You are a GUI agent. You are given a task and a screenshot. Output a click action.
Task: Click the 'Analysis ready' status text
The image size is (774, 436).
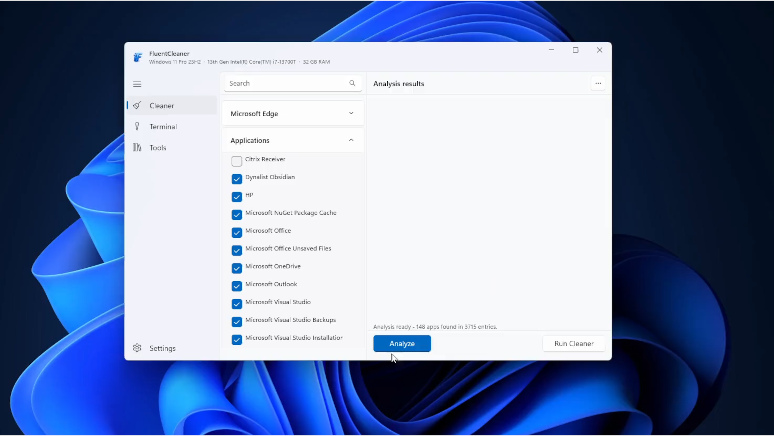pos(435,327)
